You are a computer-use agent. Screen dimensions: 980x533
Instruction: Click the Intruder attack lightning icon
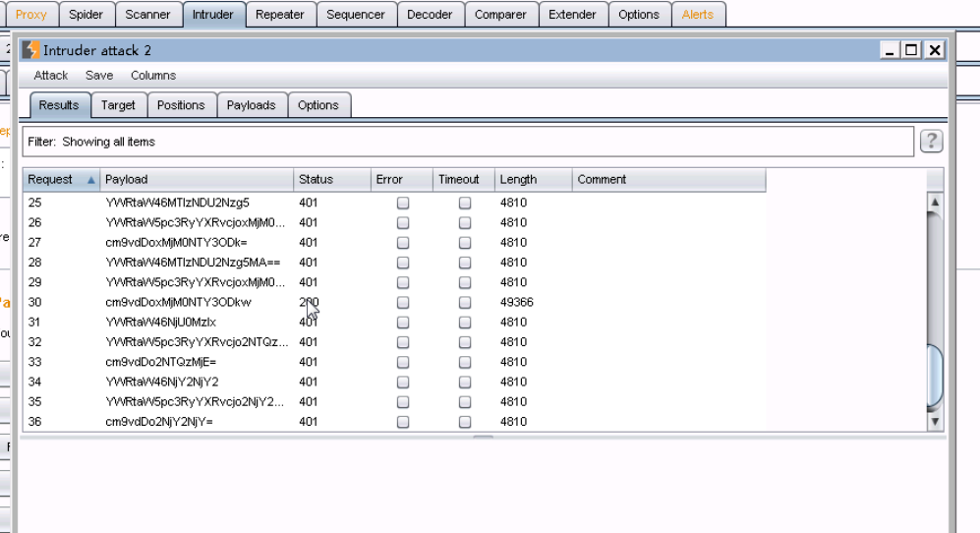click(x=30, y=50)
